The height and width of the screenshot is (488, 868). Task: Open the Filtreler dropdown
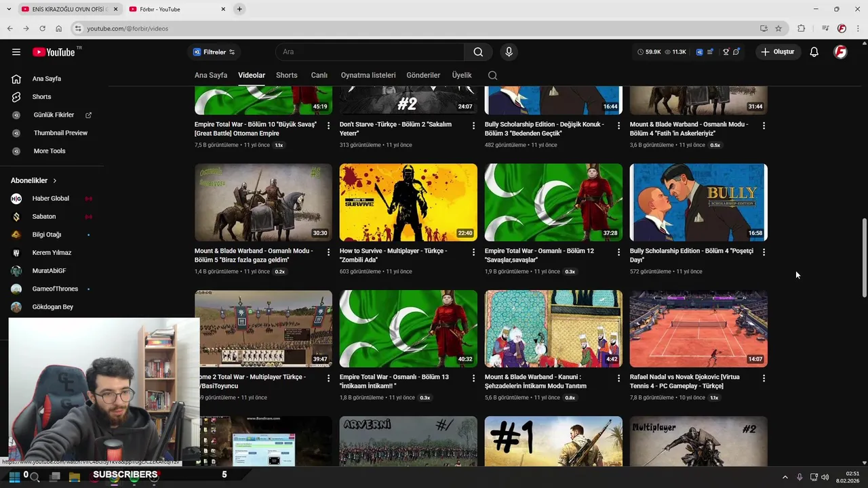(x=214, y=52)
